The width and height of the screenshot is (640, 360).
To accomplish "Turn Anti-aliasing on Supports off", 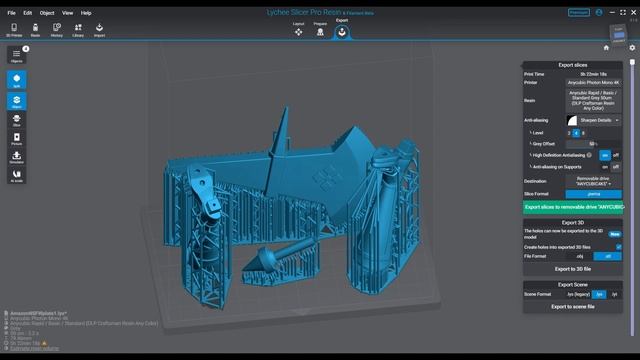I will (x=616, y=167).
